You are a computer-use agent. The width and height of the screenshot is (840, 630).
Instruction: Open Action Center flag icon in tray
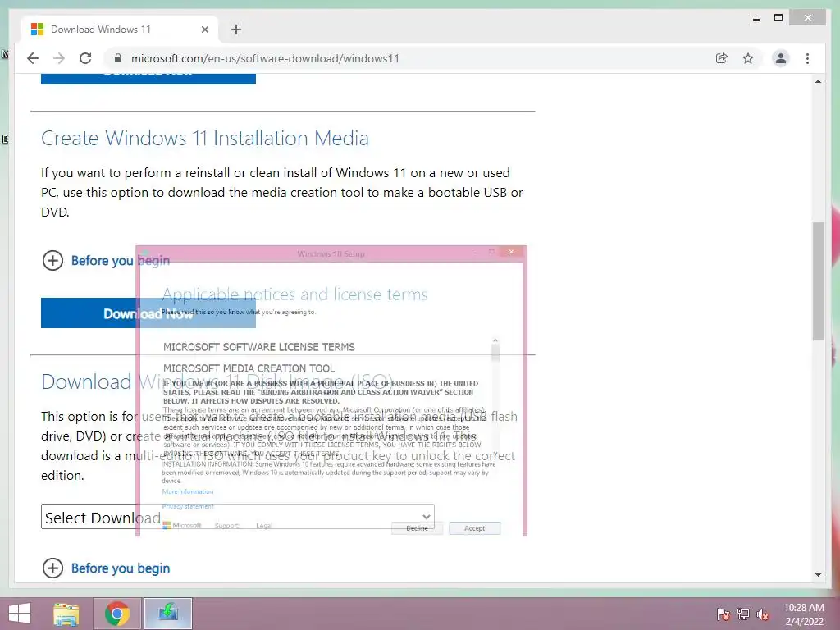[x=723, y=614]
